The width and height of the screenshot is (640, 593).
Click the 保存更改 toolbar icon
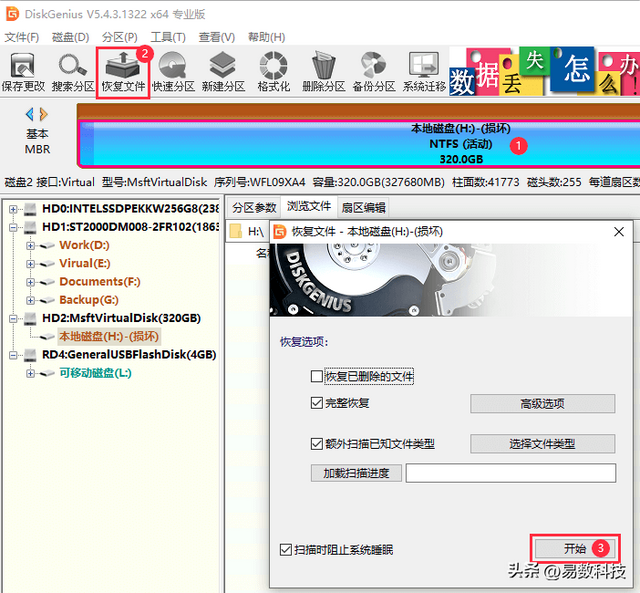(23, 72)
